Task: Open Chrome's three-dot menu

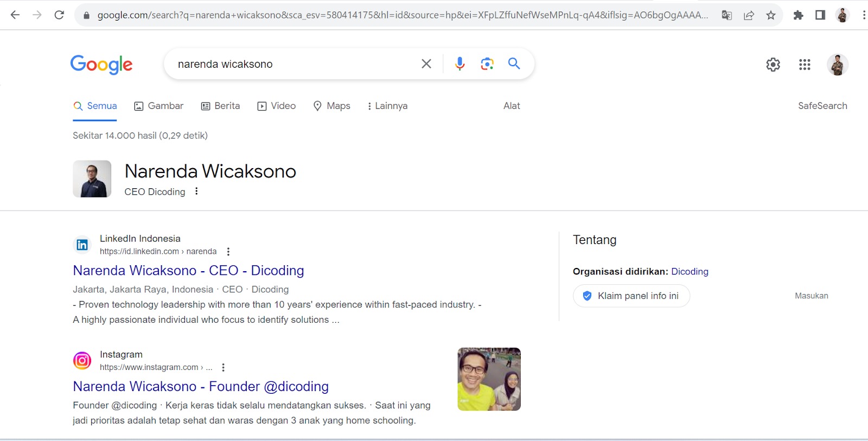Action: pyautogui.click(x=864, y=15)
